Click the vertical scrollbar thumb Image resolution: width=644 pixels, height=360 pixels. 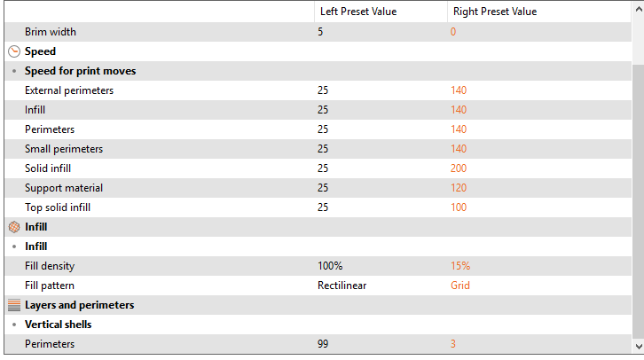[x=639, y=201]
